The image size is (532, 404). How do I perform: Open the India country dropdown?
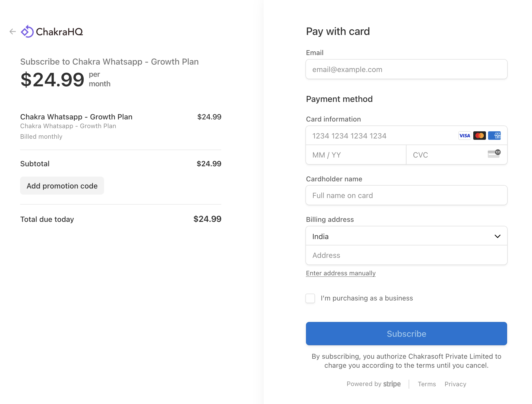tap(407, 236)
